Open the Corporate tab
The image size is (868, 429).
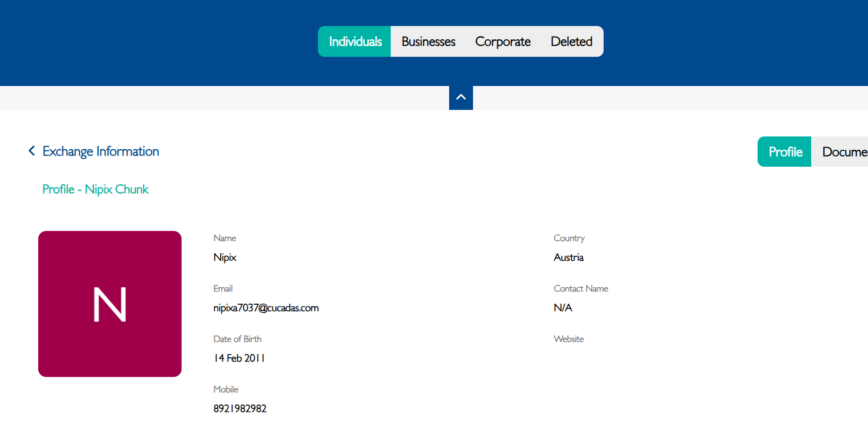(x=502, y=41)
